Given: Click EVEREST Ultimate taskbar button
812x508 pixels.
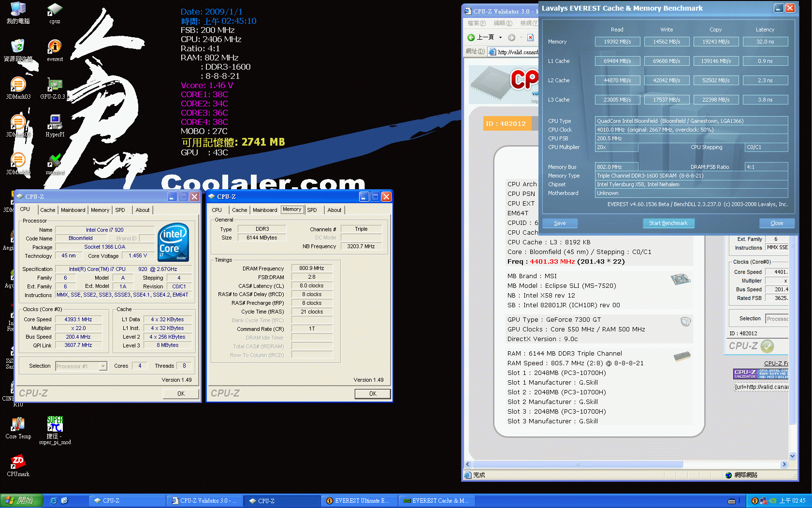Looking at the screenshot, I should (359, 501).
